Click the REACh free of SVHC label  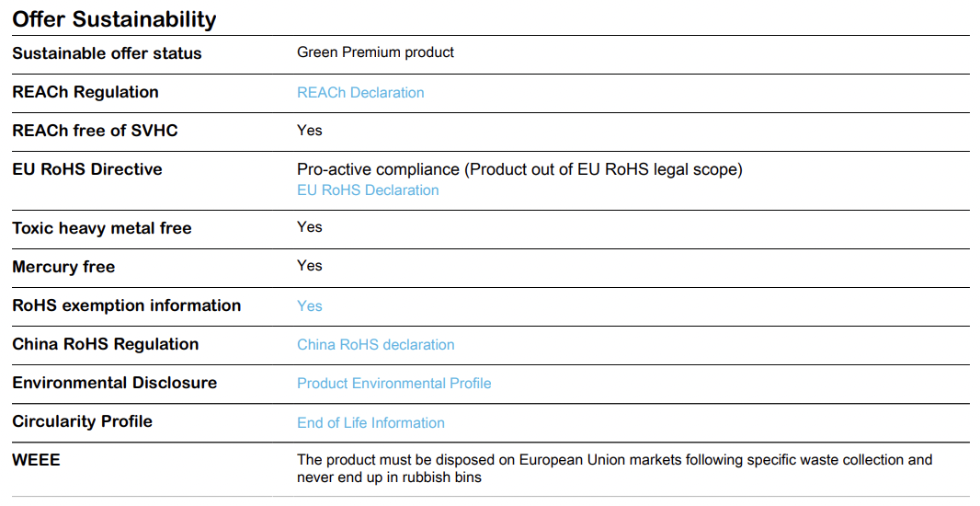click(95, 130)
